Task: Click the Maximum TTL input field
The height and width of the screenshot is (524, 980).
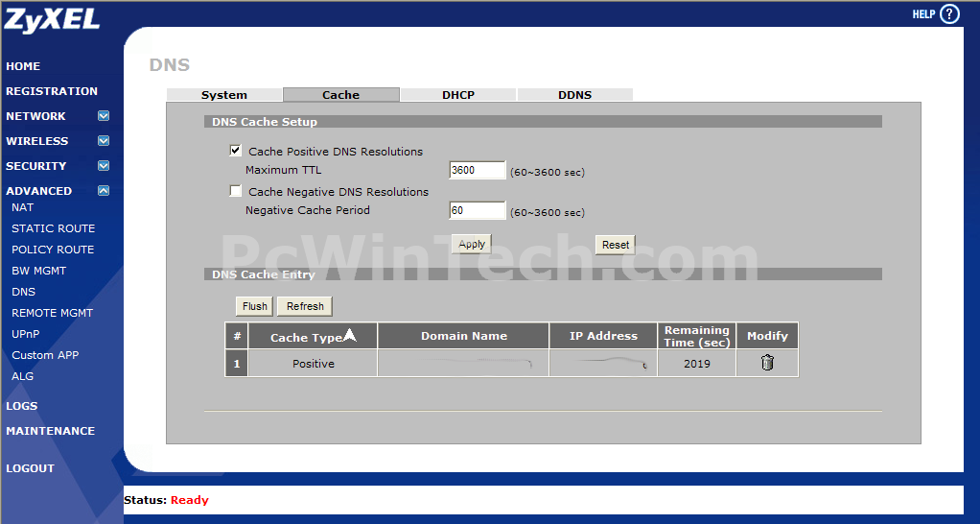Action: pos(477,170)
